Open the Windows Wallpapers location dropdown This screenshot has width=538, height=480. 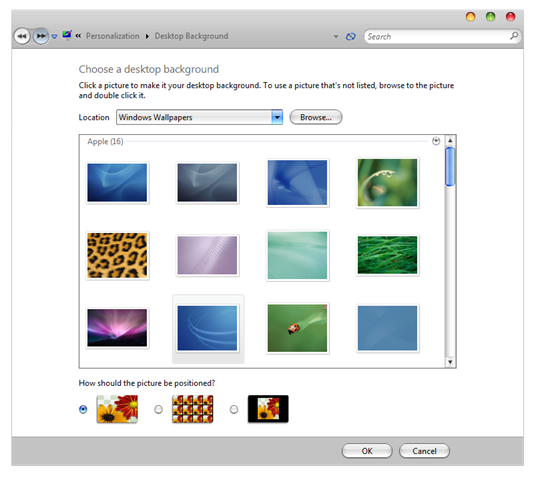point(277,117)
